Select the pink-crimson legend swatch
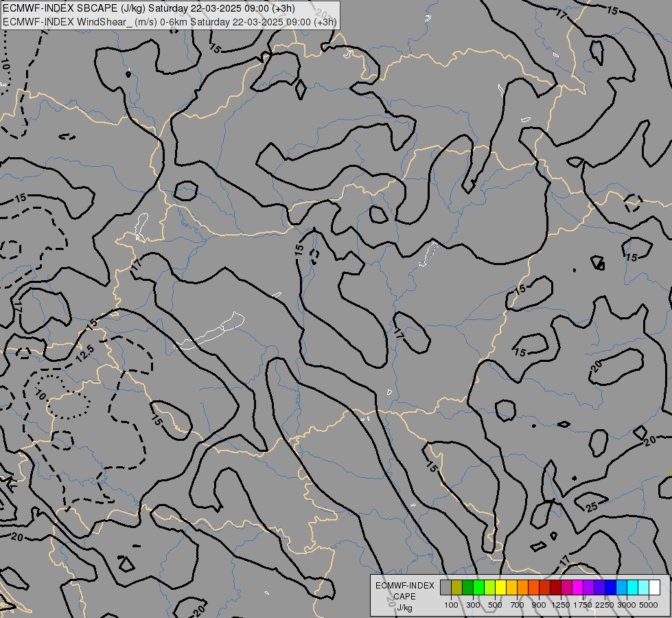 pos(566,587)
